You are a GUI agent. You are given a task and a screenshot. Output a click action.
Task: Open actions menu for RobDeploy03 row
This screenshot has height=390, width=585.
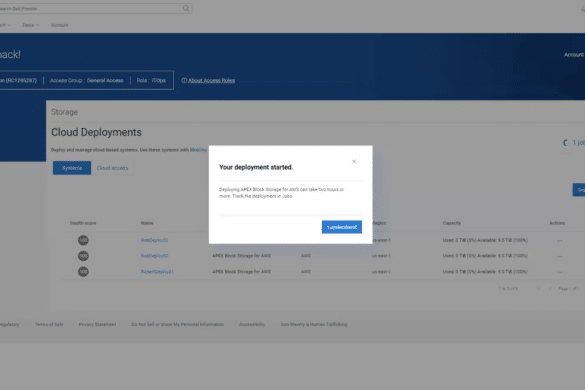[560, 256]
